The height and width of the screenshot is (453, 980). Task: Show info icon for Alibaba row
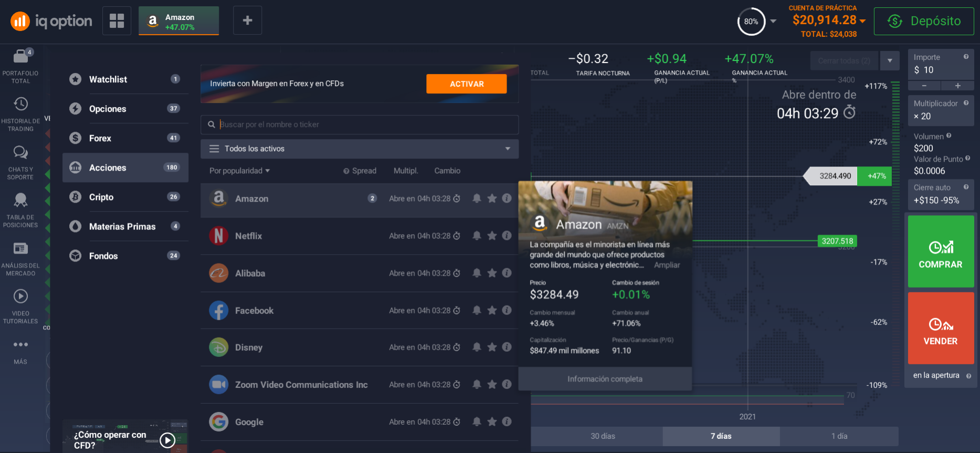pos(507,273)
